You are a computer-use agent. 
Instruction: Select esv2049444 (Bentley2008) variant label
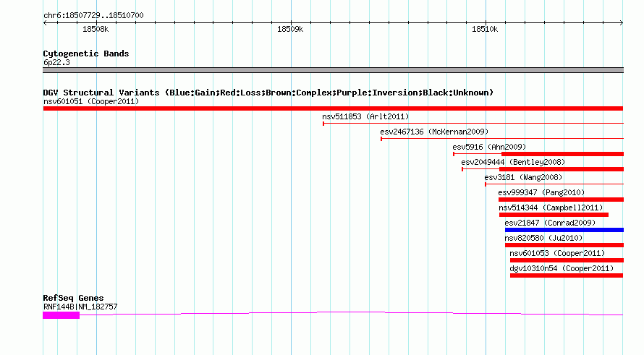point(514,162)
